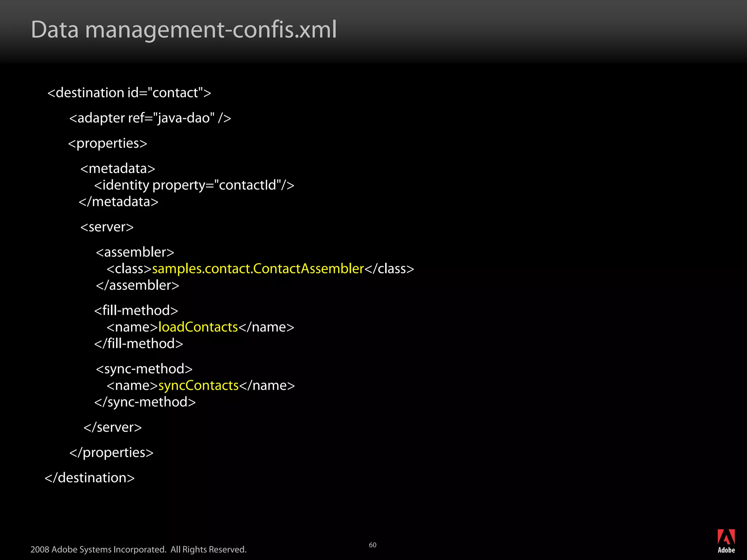Click the closing '</fill-method>' tag

pos(139,343)
